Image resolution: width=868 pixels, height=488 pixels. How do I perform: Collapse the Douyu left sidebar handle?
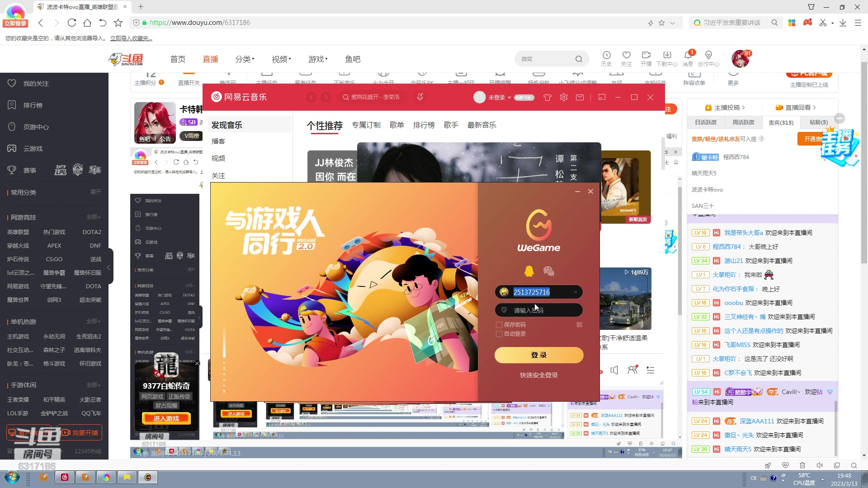(x=109, y=267)
